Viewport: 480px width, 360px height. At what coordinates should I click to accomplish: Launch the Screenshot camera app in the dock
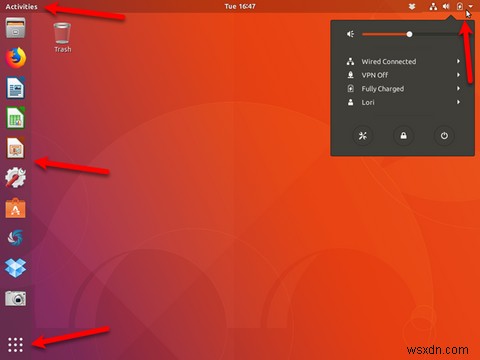point(15,298)
